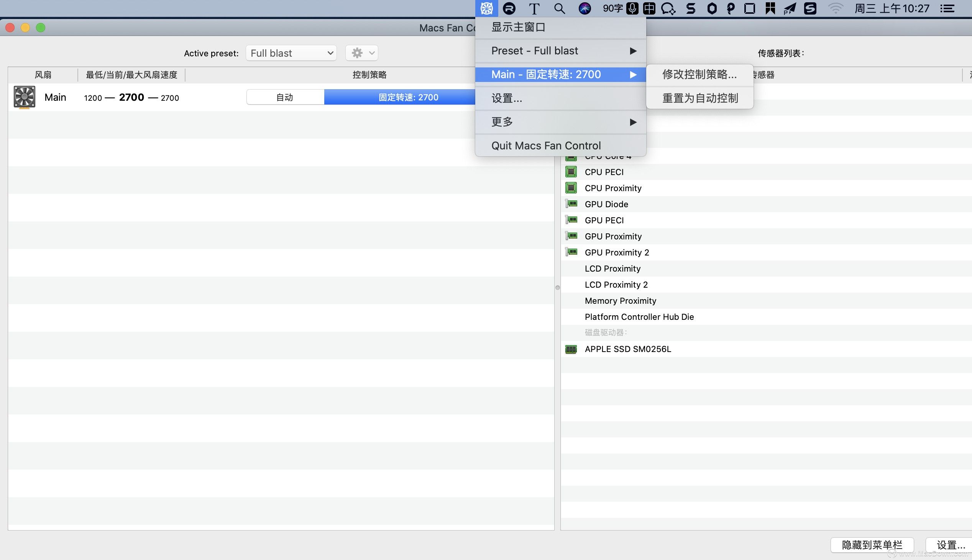The width and height of the screenshot is (972, 560).
Task: Open the Active preset Full blast dropdown
Action: click(x=291, y=53)
